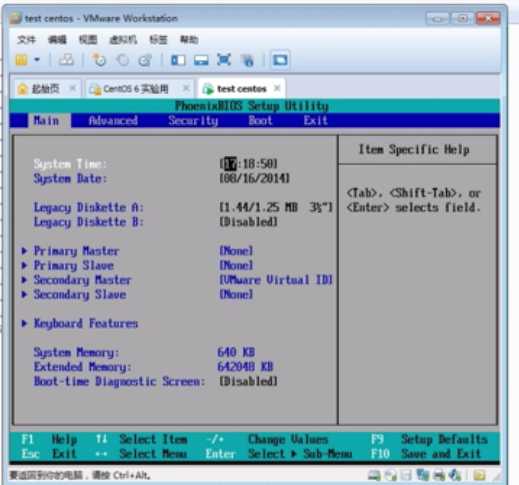Click the yellow message log status icon
Viewport: 519px width, 485px height.
coord(480,475)
